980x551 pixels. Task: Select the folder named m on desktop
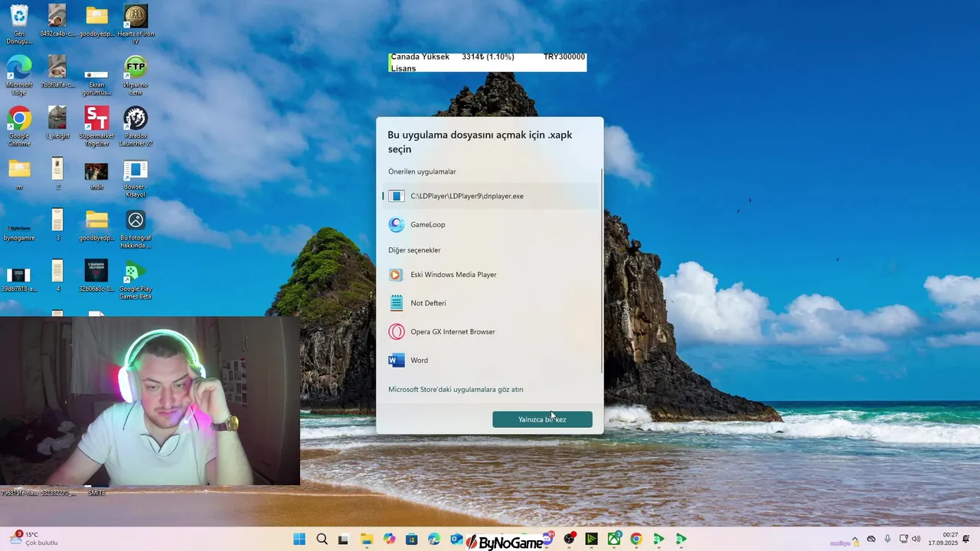(19, 174)
